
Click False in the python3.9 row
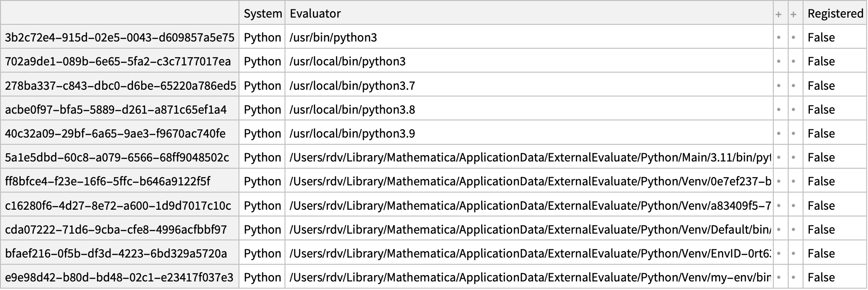tap(821, 133)
